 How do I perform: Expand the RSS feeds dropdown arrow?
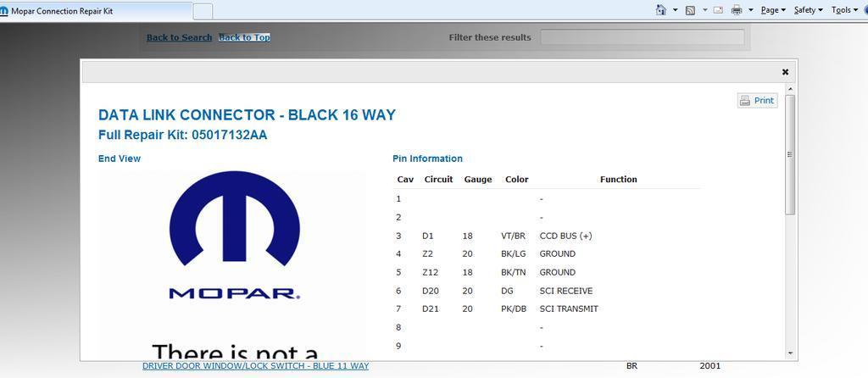coord(704,10)
